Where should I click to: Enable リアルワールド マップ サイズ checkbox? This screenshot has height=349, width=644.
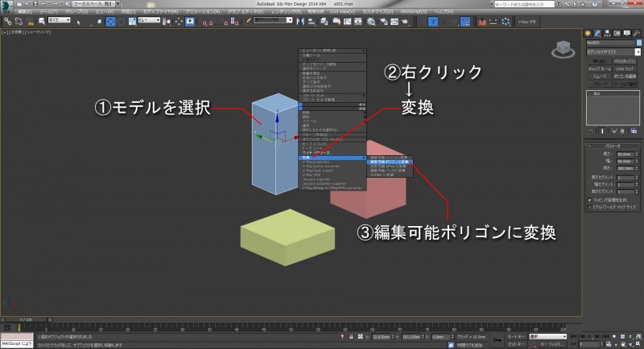click(x=589, y=206)
